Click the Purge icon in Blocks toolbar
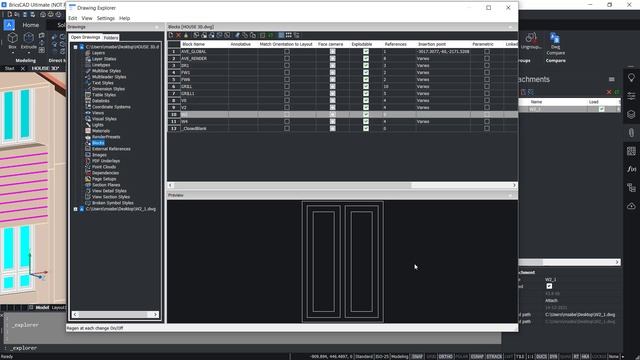The width and height of the screenshot is (640, 360). [x=186, y=36]
